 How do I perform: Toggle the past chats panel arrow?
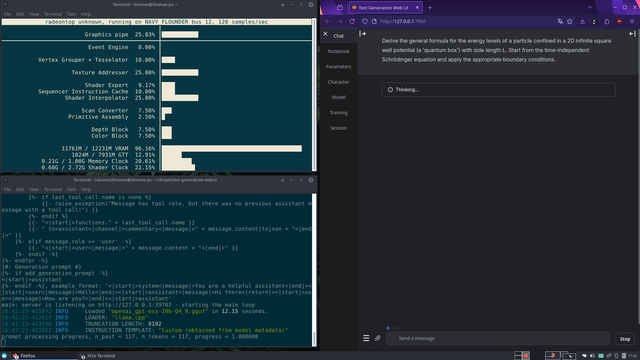[x=362, y=34]
